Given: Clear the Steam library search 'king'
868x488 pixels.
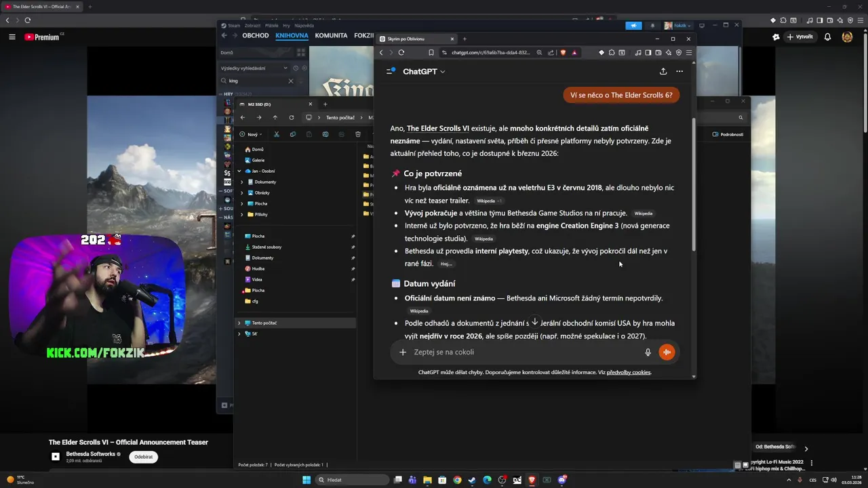Looking at the screenshot, I should pyautogui.click(x=291, y=81).
